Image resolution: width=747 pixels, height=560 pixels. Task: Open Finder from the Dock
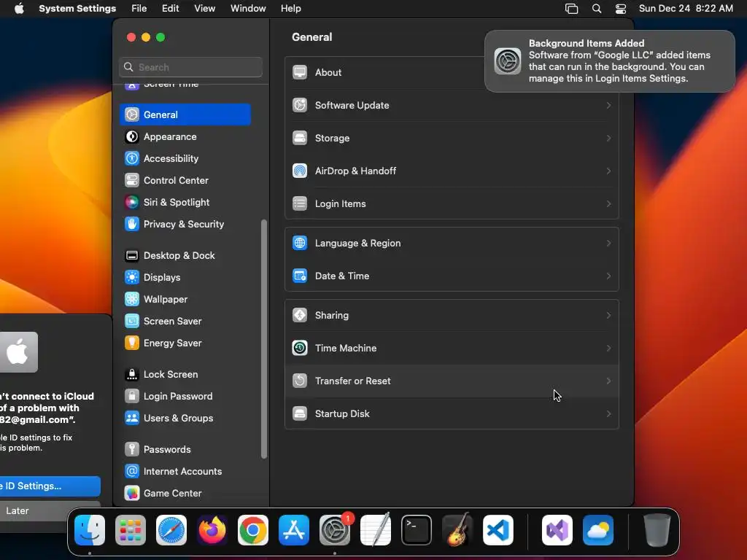click(90, 530)
